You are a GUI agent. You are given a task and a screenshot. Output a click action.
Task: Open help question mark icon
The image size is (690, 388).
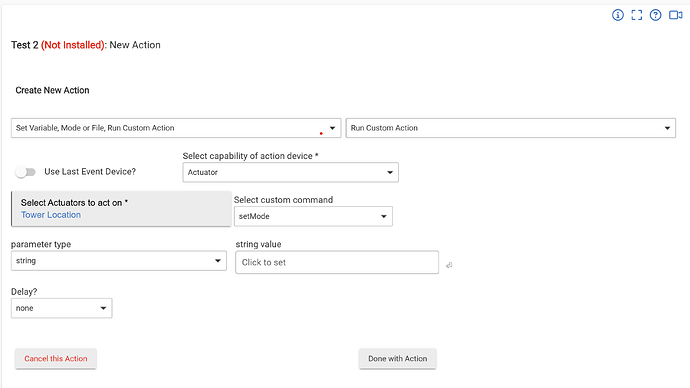tap(655, 15)
